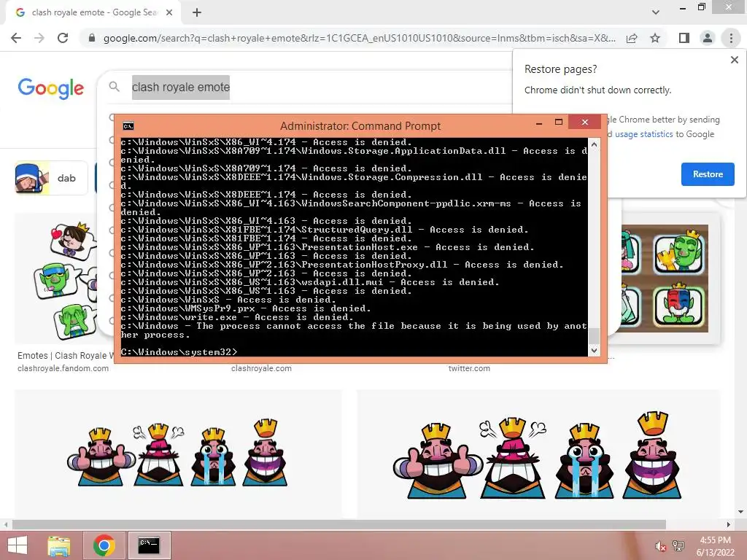The width and height of the screenshot is (747, 560).
Task: Click the network tray icon
Action: (x=678, y=546)
